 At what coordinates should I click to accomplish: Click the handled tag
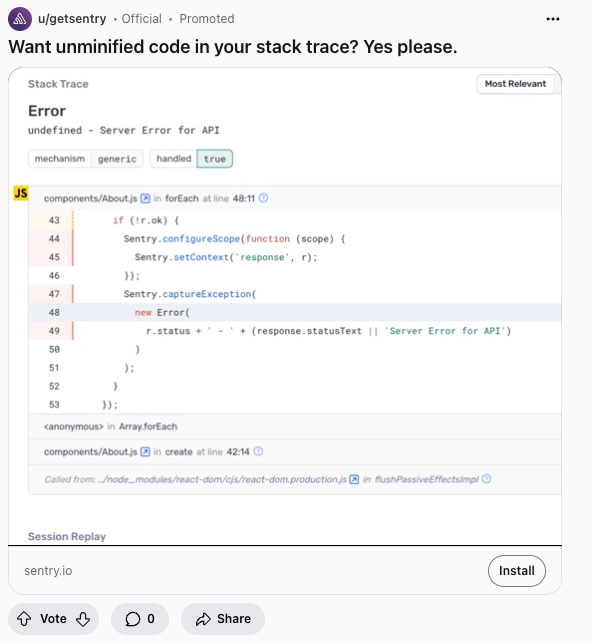pos(173,159)
